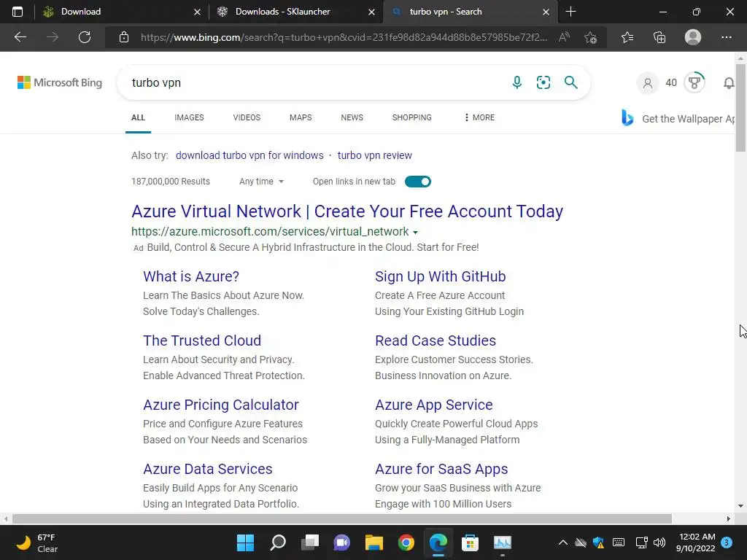Open 'Read Case Studies' link

point(436,341)
